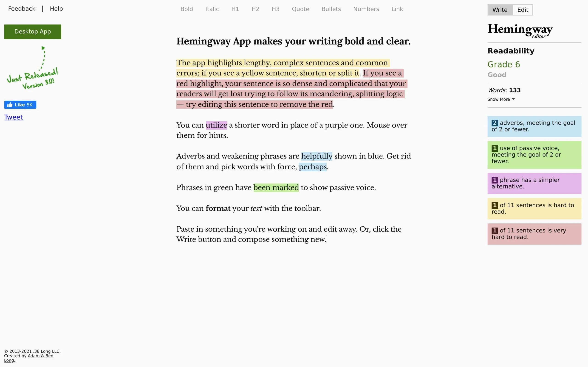This screenshot has width=588, height=367.
Task: Click the Link insertion icon
Action: pos(397,9)
